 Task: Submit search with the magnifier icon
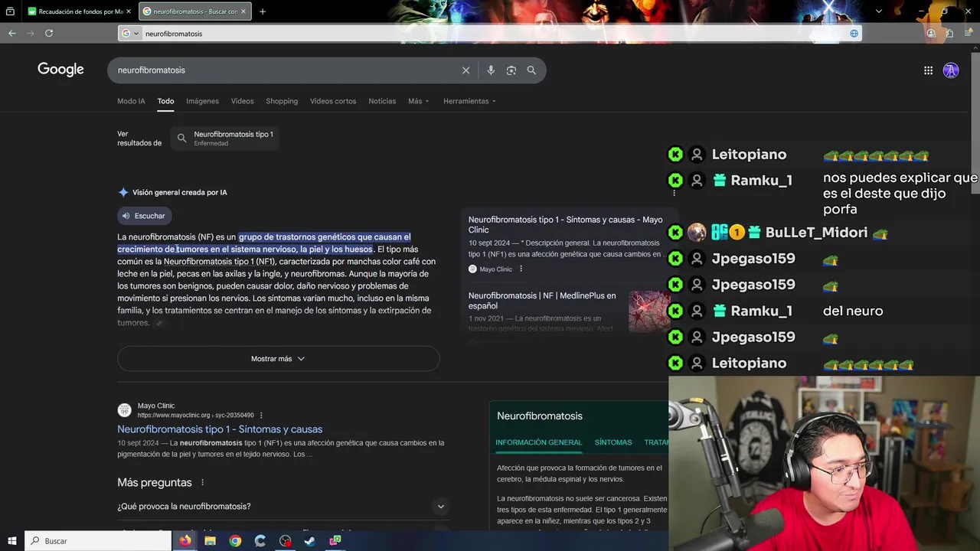click(531, 70)
